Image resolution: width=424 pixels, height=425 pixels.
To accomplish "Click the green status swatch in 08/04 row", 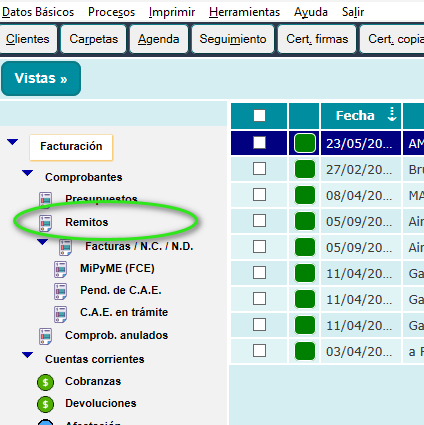I will (x=305, y=195).
